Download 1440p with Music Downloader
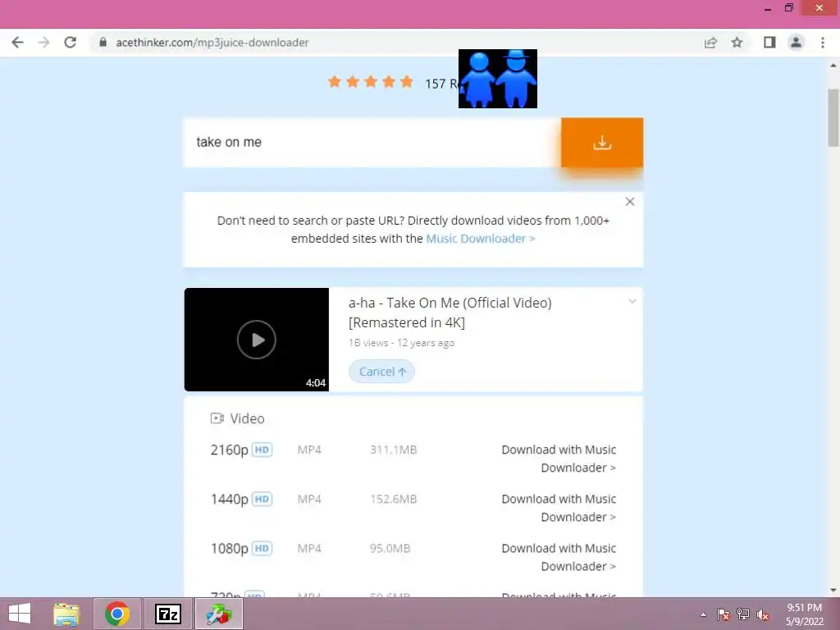Viewport: 840px width, 630px height. pos(559,508)
